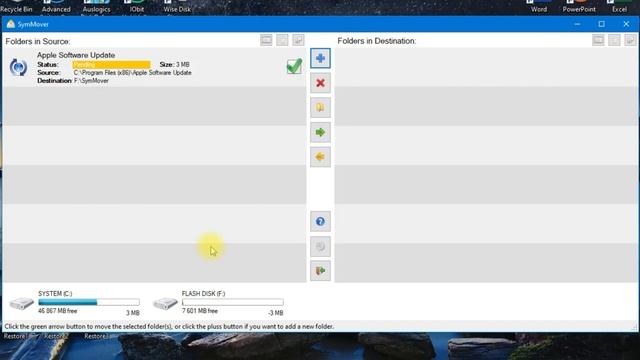Click the middle icon in Folders in Source header
640x360 pixels.
click(282, 40)
